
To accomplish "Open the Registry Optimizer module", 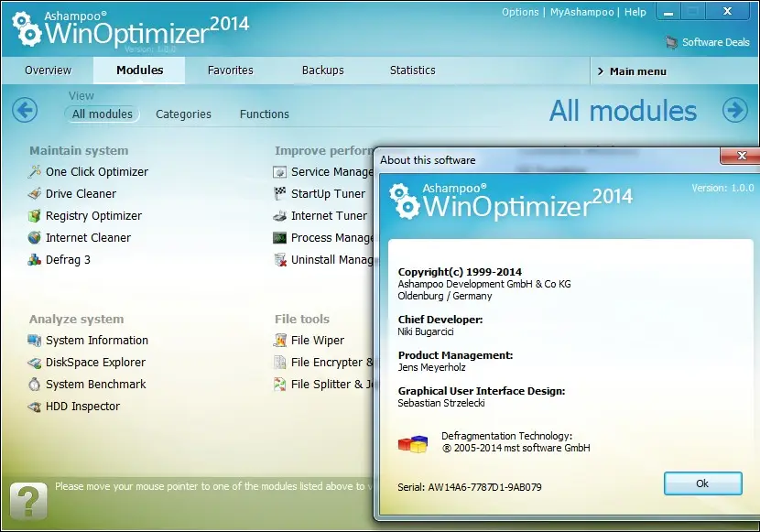I will coord(93,215).
